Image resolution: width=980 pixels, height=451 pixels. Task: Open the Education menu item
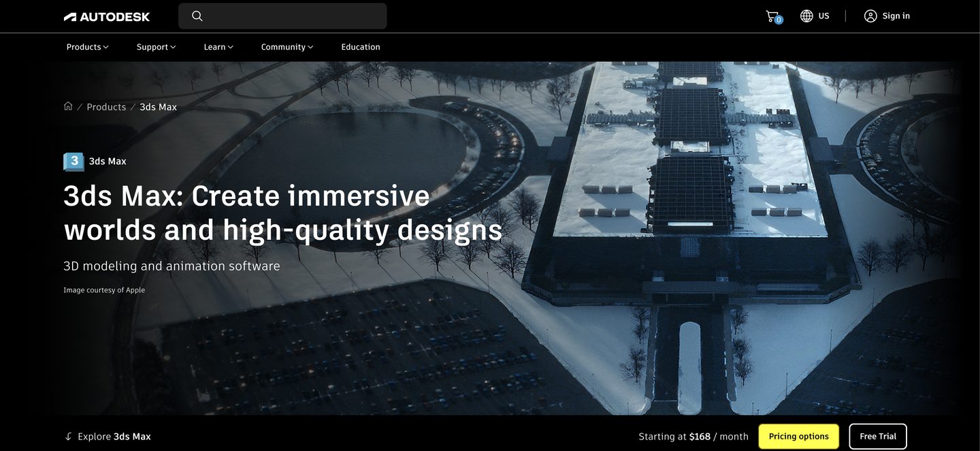361,47
